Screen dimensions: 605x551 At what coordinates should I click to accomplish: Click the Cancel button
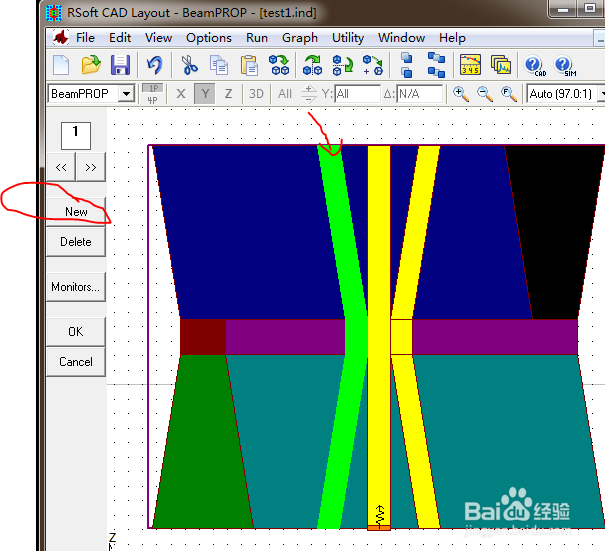(76, 362)
